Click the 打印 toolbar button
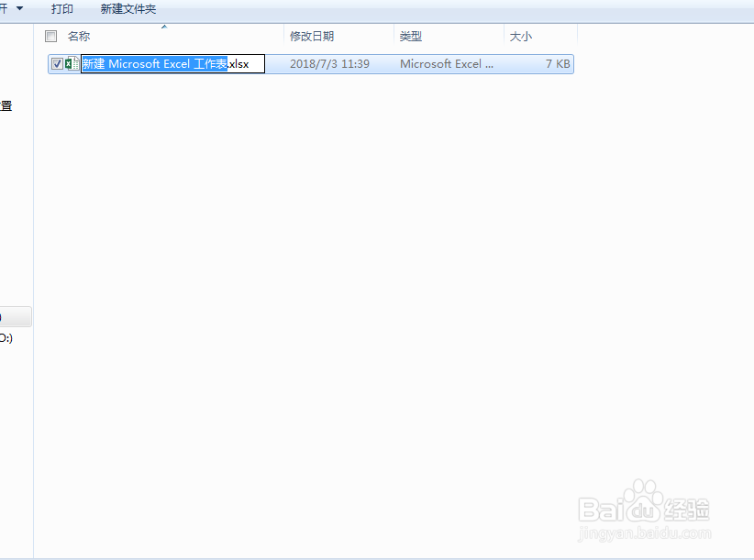The width and height of the screenshot is (754, 560). point(62,8)
